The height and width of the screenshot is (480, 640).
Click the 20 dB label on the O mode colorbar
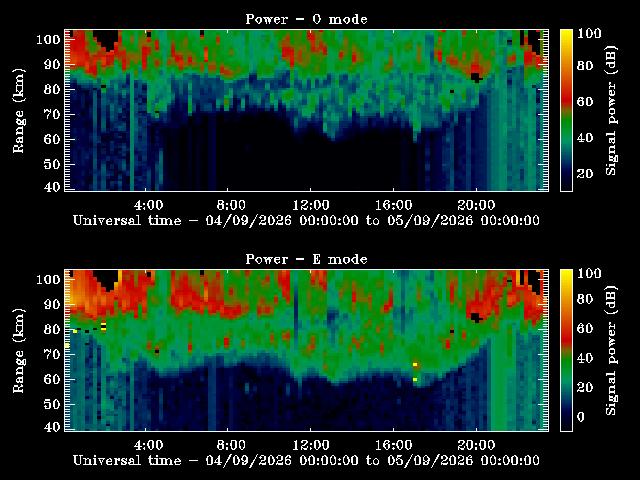point(585,173)
